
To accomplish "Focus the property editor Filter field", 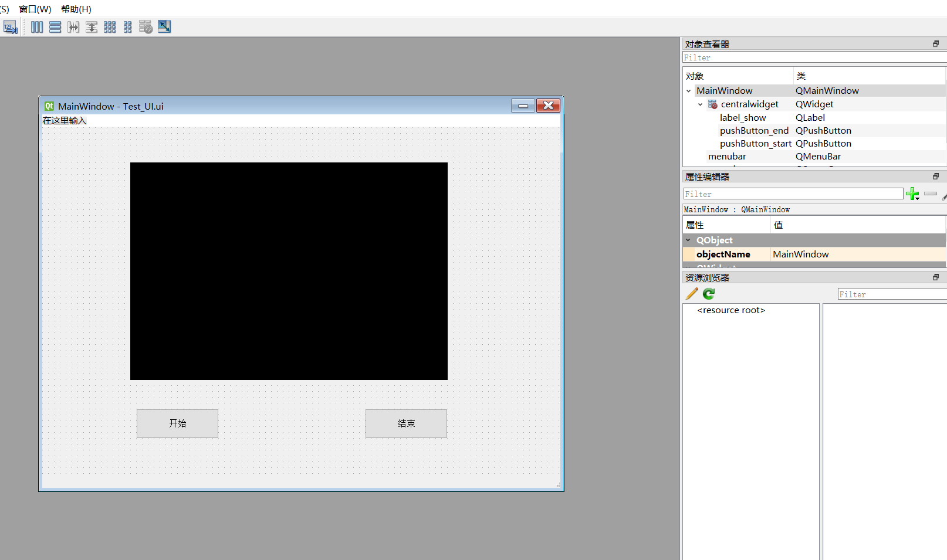I will pyautogui.click(x=793, y=194).
